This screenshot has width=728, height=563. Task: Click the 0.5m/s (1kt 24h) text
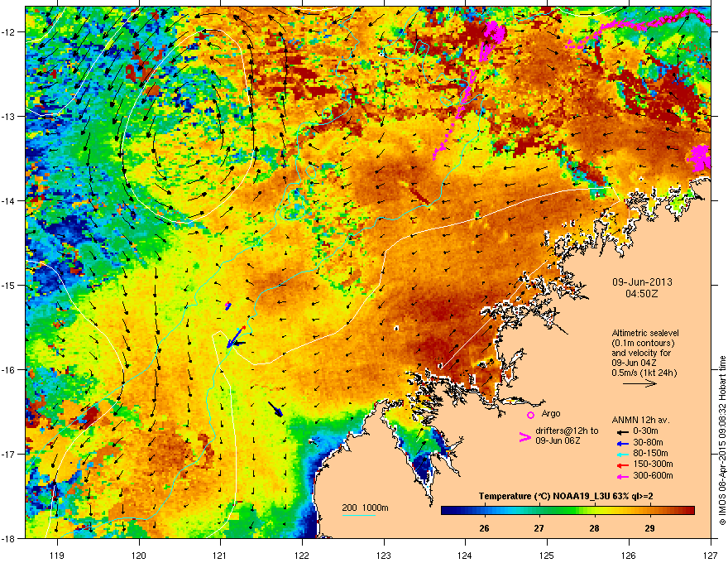(x=644, y=373)
